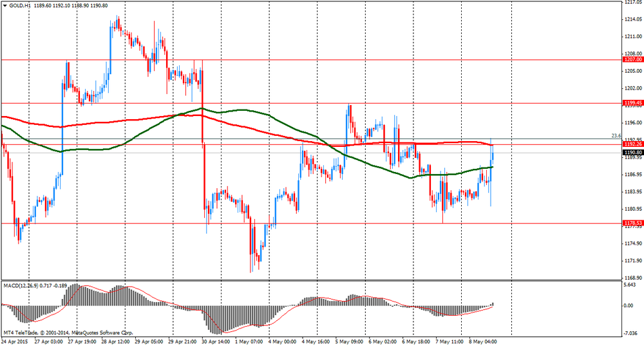644x346 pixels.
Task: Click the 1 May 07:00 time label
Action: pyautogui.click(x=249, y=341)
